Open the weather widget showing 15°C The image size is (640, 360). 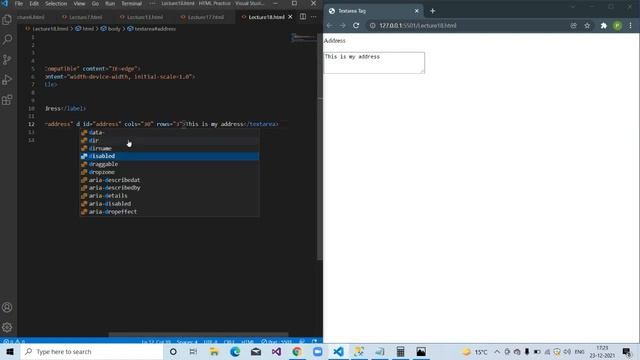coord(474,351)
